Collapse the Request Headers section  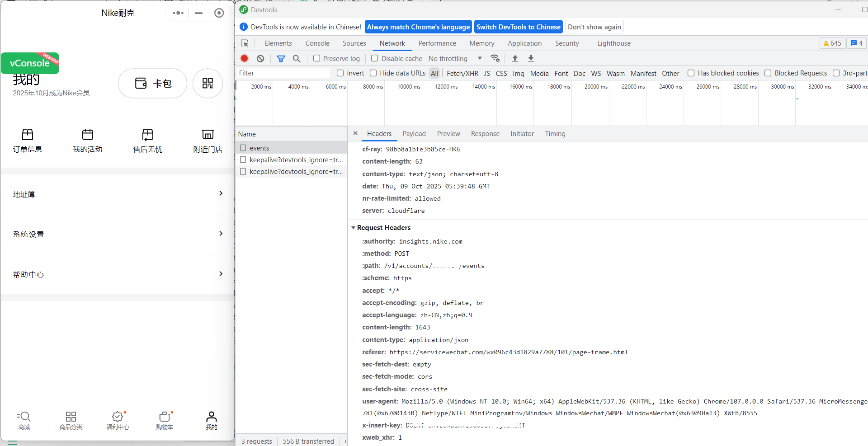pos(354,228)
